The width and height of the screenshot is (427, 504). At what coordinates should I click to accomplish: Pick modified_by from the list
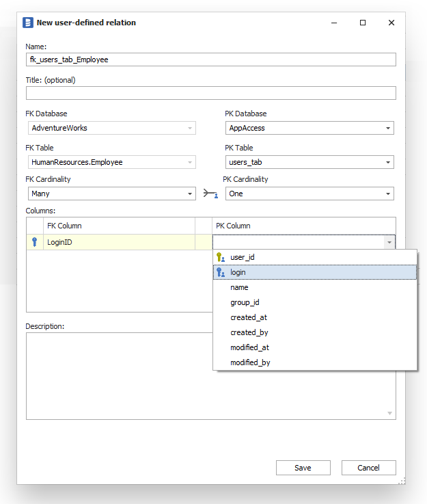[250, 362]
